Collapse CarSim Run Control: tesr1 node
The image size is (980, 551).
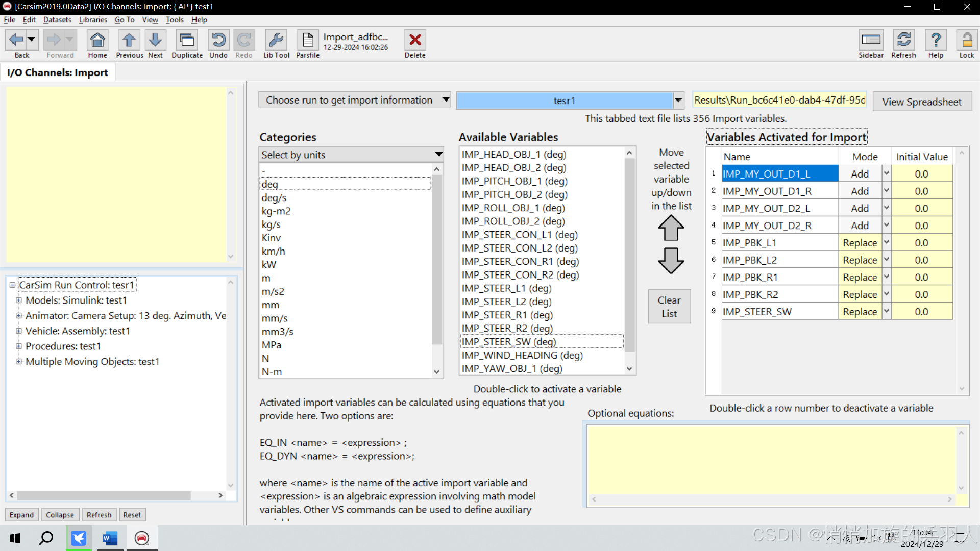(12, 285)
